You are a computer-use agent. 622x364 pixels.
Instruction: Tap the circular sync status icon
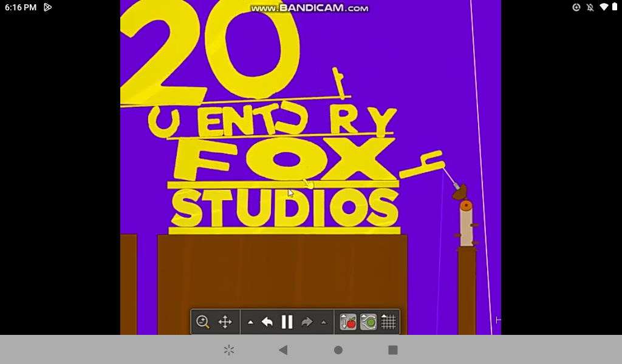pos(576,7)
